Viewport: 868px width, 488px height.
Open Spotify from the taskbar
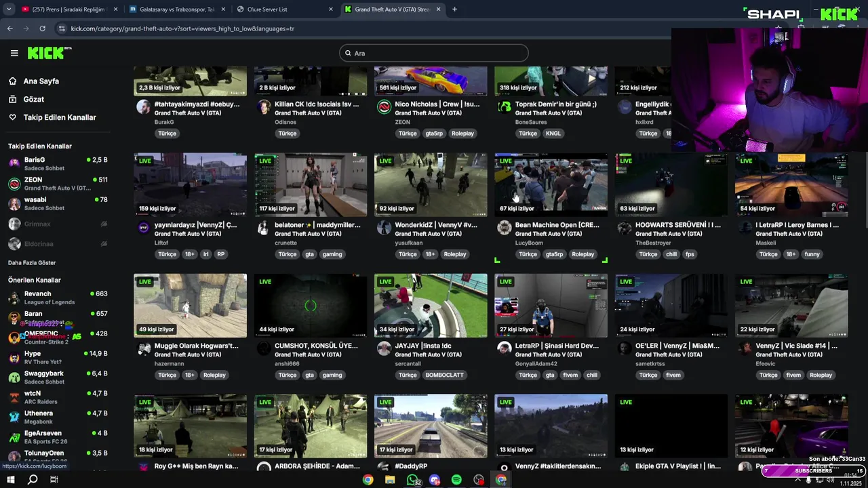(x=456, y=480)
